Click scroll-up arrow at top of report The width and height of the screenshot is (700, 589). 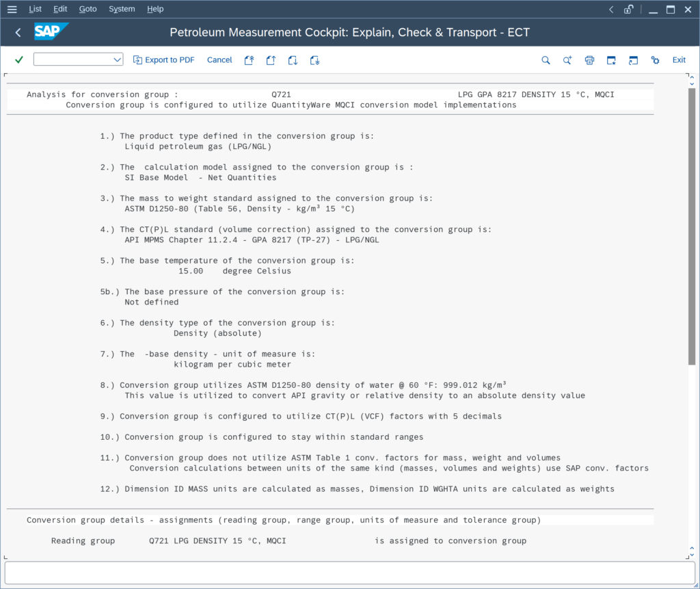pyautogui.click(x=692, y=77)
